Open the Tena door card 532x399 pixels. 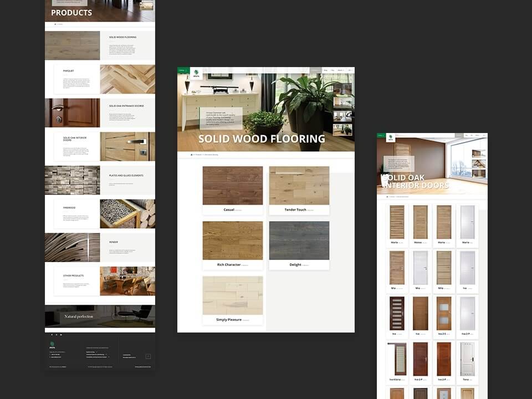point(468,362)
